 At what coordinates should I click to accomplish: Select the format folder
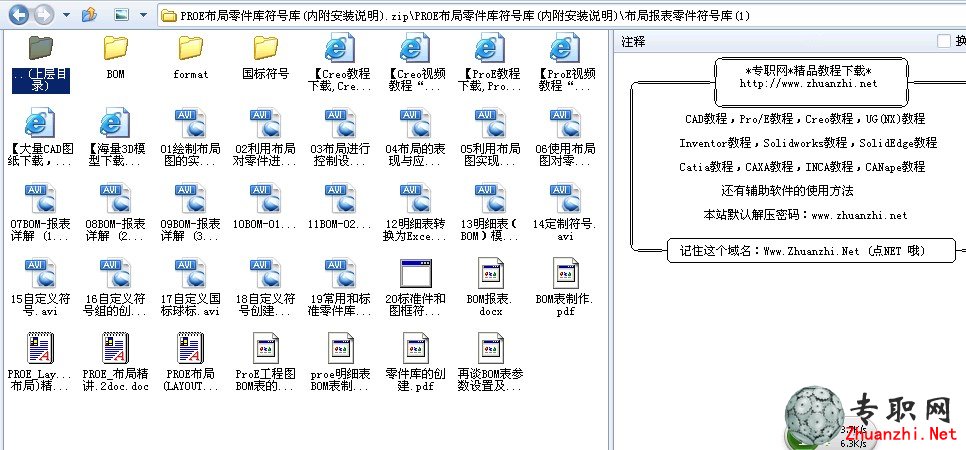tap(190, 58)
